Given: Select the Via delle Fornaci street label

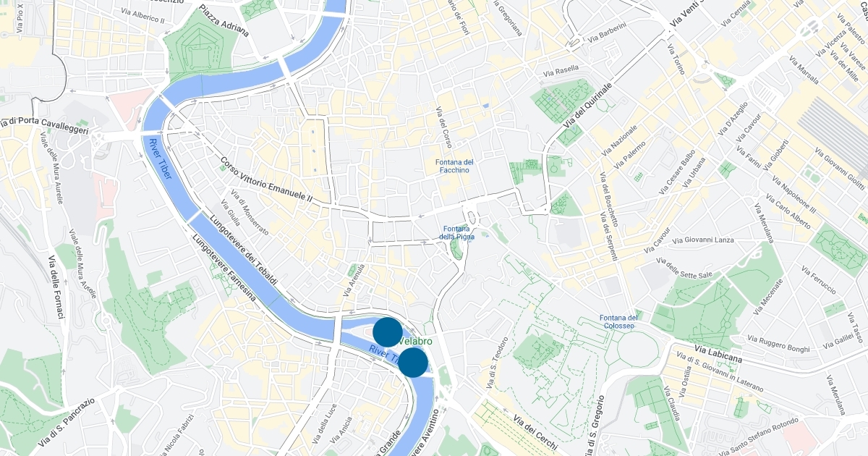Looking at the screenshot, I should (56, 287).
